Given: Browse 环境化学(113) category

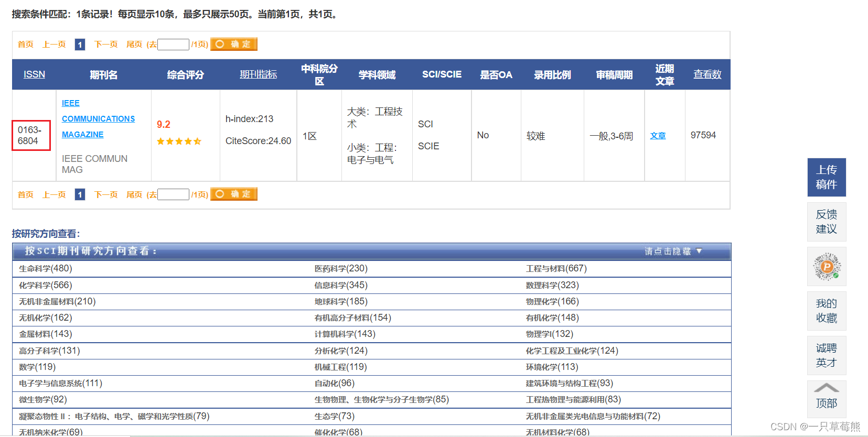Looking at the screenshot, I should point(552,367).
